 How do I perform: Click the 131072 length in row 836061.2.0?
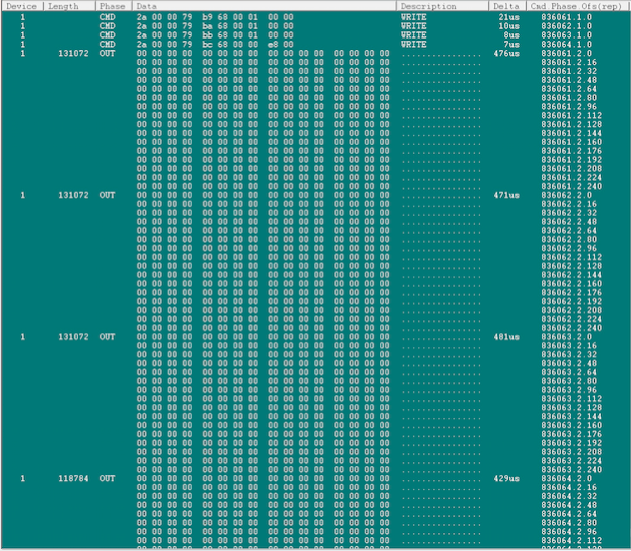pyautogui.click(x=73, y=53)
